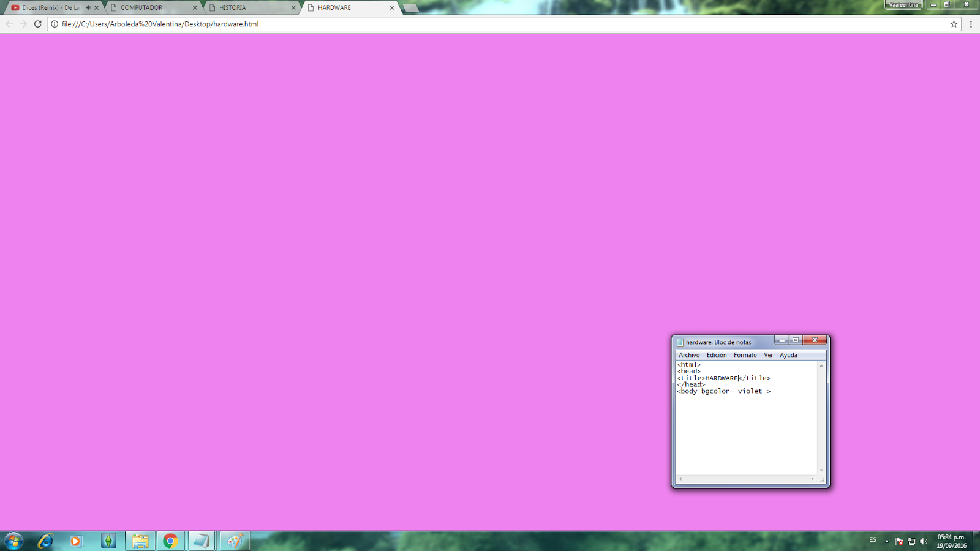The width and height of the screenshot is (980, 551).
Task: Open Windows Media Player from the taskbar
Action: pyautogui.click(x=76, y=541)
